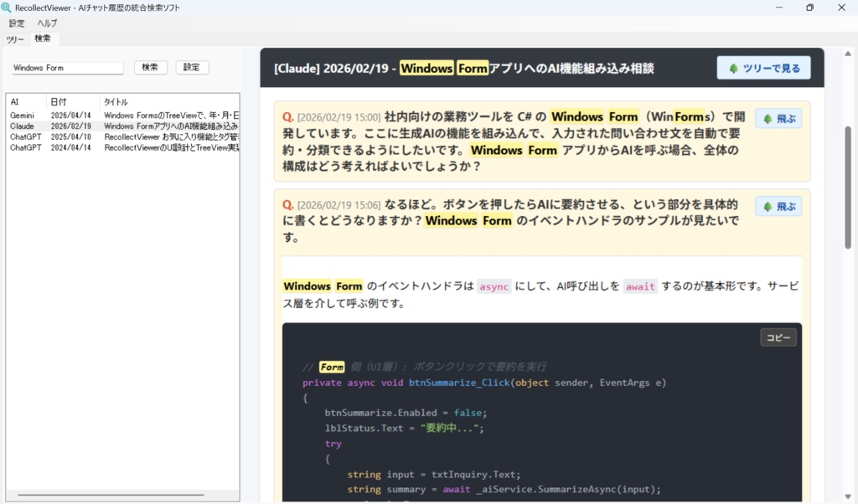Click btnSummarize_Click in the code block
The width and height of the screenshot is (858, 504).
click(x=460, y=383)
